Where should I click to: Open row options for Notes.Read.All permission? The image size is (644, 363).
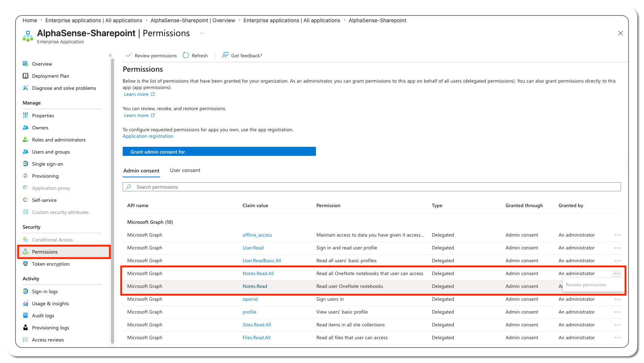coord(617,274)
